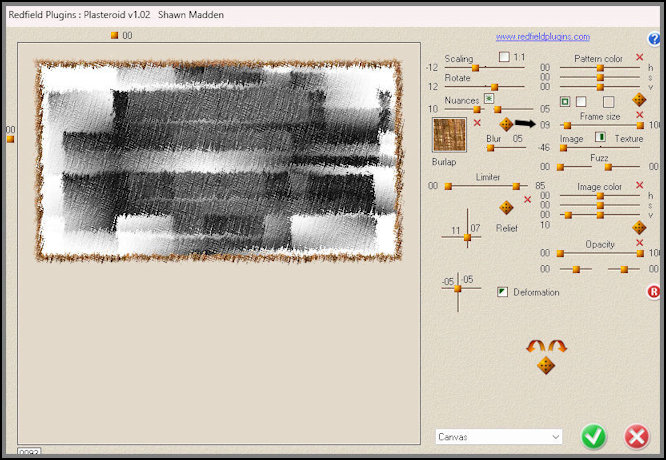Click the Scaling slider handle
This screenshot has width=666, height=460.
[x=475, y=68]
